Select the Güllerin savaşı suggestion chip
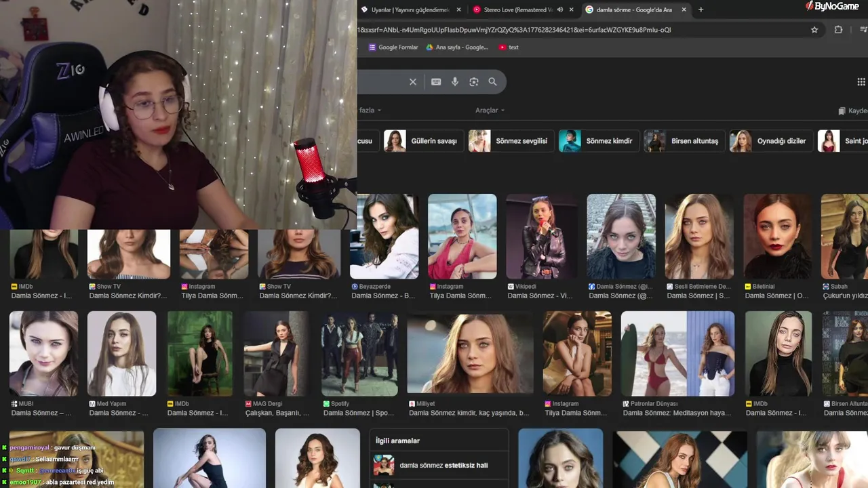 pos(424,141)
